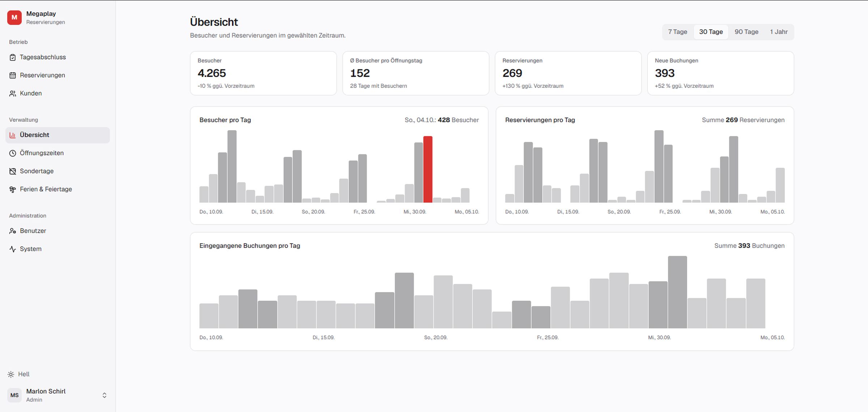Image resolution: width=868 pixels, height=412 pixels.
Task: Expand the Marlon Schirl account menu chevron
Action: tap(104, 395)
